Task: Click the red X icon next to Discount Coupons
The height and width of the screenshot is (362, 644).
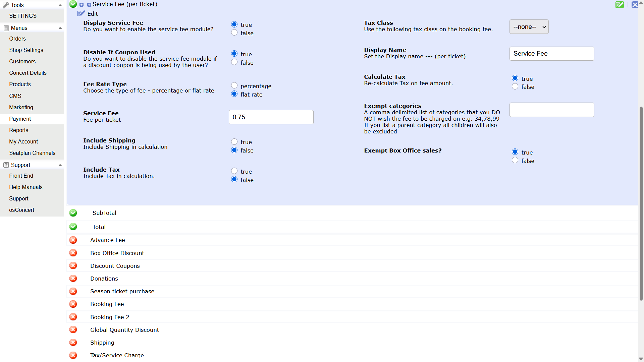Action: 73,266
